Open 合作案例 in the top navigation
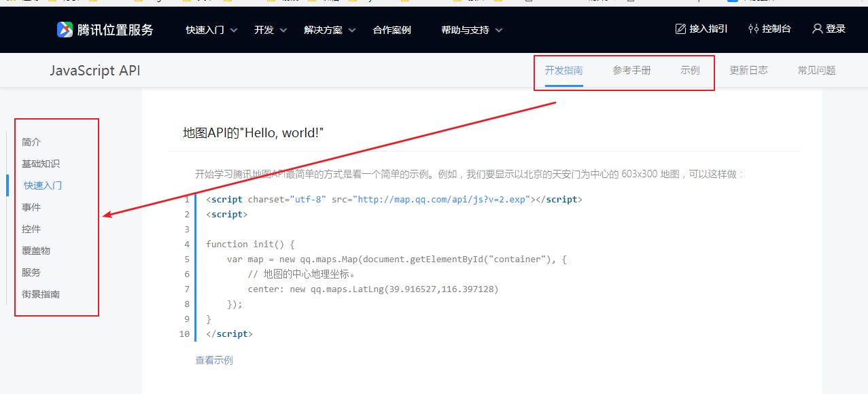The height and width of the screenshot is (394, 868). tap(392, 30)
